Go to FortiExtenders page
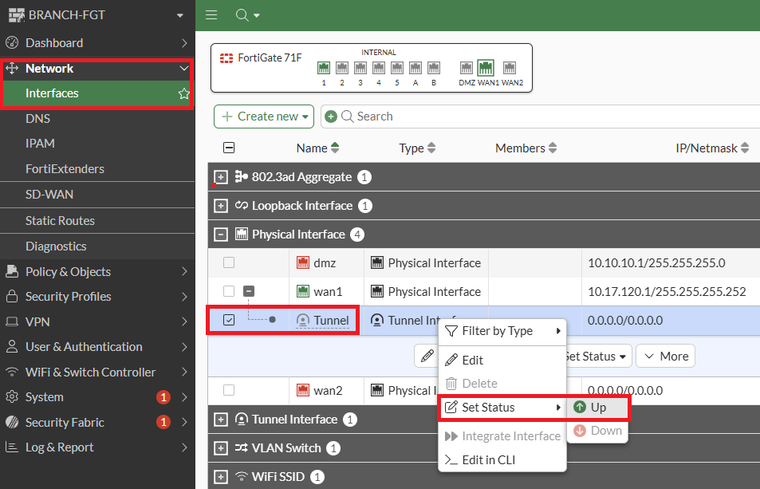The image size is (760, 489). (64, 169)
